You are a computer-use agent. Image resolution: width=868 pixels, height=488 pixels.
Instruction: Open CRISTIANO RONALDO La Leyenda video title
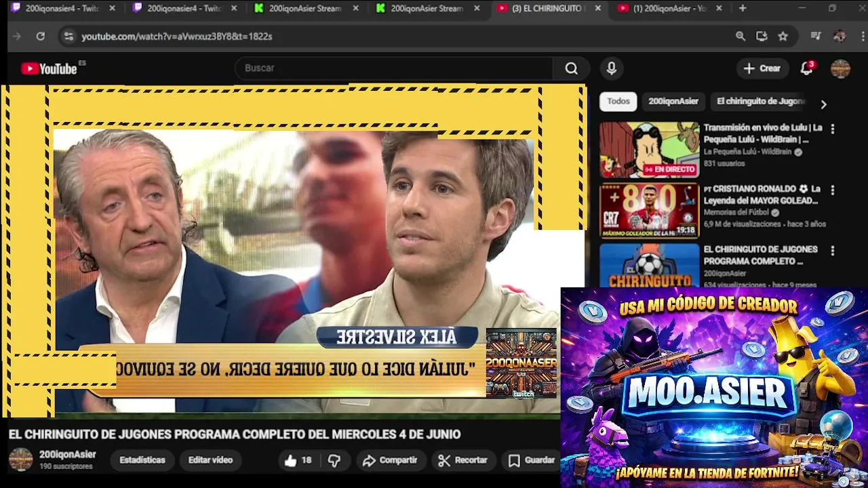click(x=762, y=195)
